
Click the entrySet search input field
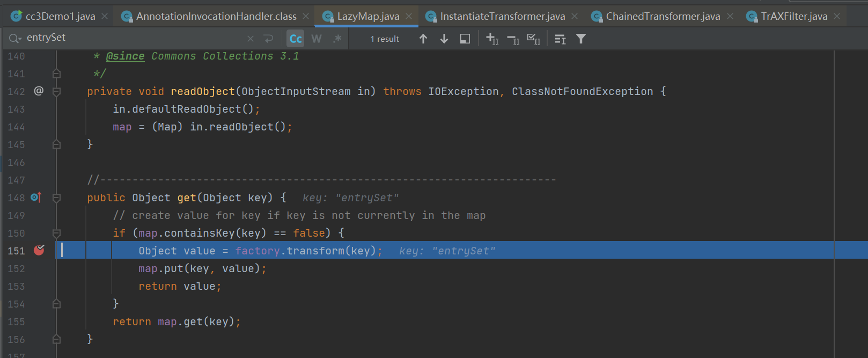click(x=134, y=38)
